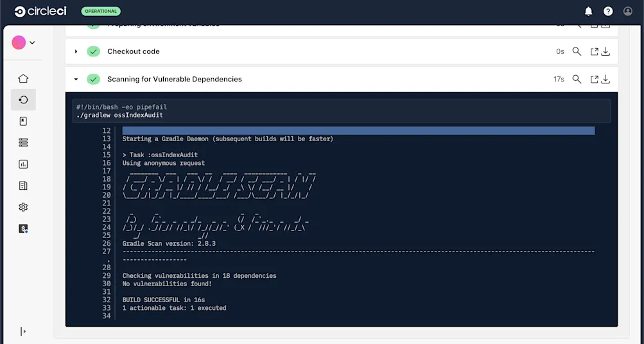This screenshot has height=344, width=644.
Task: Click 'Gradle Scan version: 2.8.3' line
Action: [x=169, y=243]
